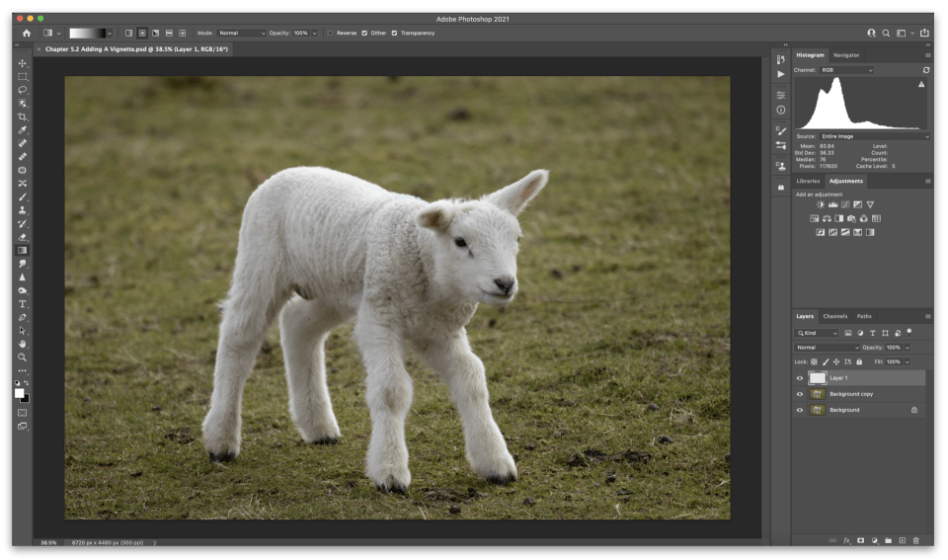Select the Rectangular Marquee tool
Image resolution: width=948 pixels, height=560 pixels.
(23, 77)
